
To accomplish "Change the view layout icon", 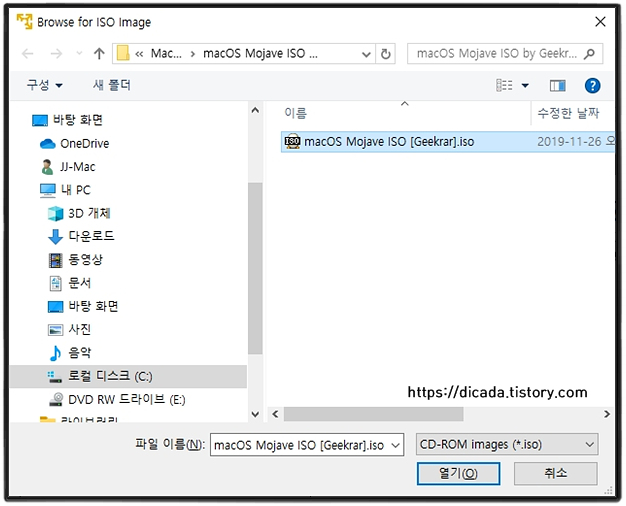I will (504, 85).
